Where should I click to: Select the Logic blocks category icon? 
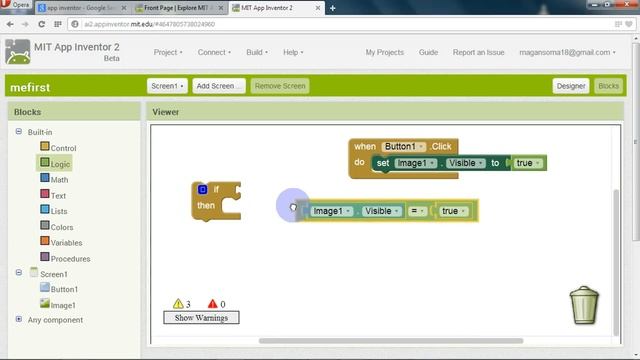[x=45, y=162]
